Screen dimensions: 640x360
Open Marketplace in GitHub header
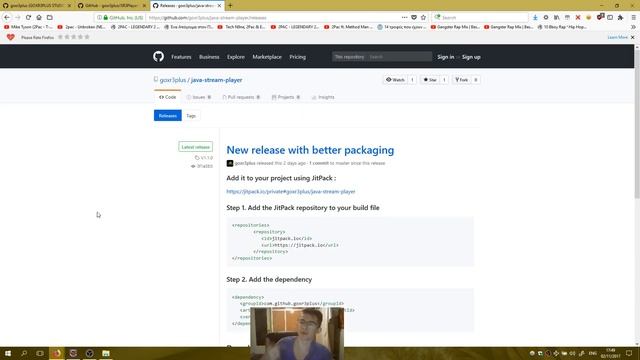[x=267, y=57]
